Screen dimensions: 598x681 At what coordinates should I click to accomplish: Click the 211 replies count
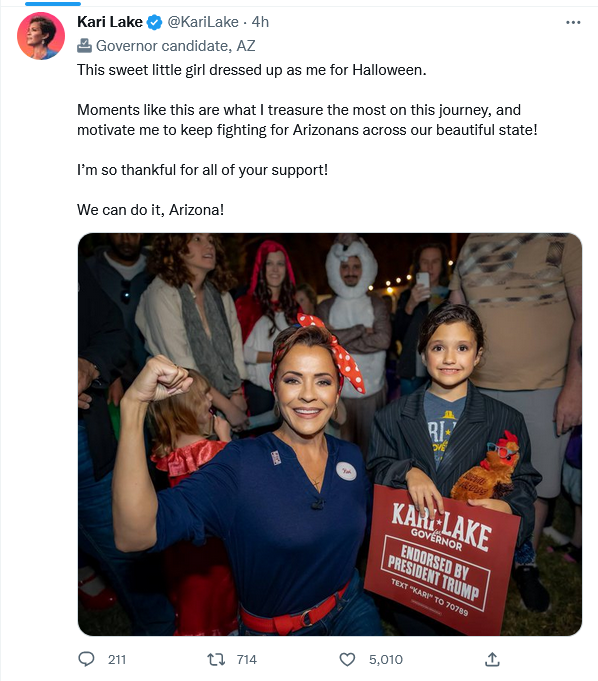(117, 659)
